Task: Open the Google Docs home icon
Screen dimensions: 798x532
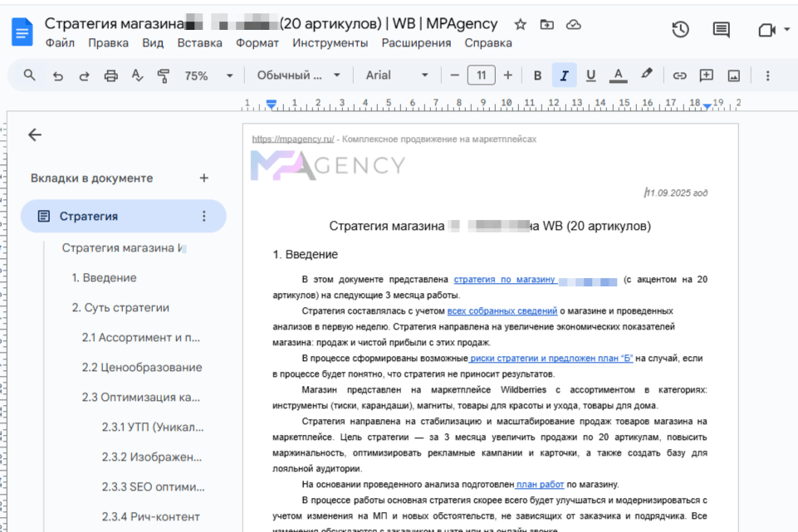Action: (22, 32)
